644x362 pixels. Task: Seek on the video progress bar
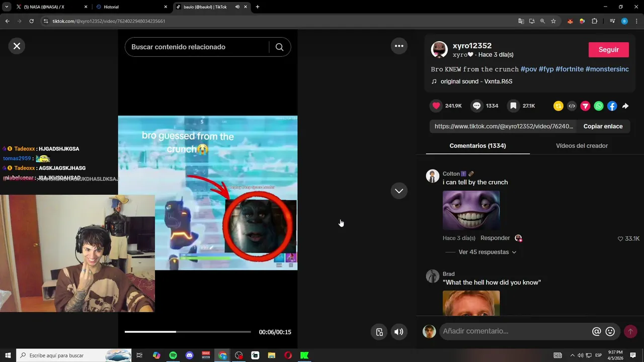pos(188,332)
